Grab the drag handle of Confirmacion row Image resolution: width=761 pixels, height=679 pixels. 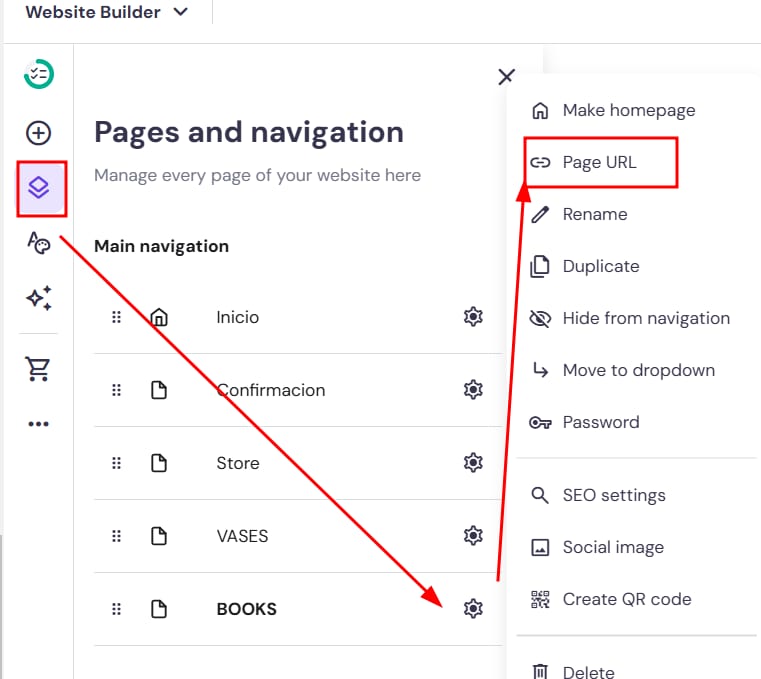click(x=116, y=390)
